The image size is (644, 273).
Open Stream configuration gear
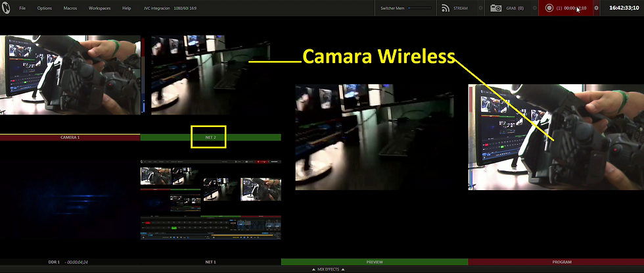[x=480, y=8]
